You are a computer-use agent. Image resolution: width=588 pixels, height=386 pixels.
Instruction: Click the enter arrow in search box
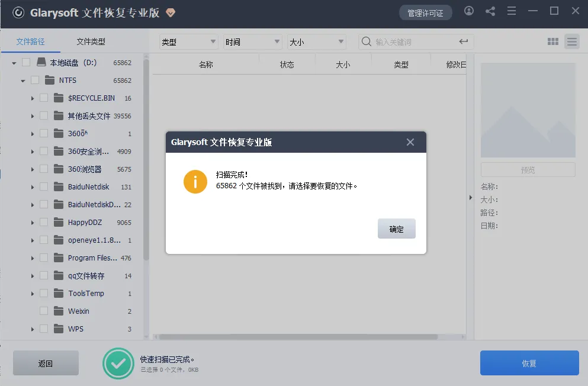[x=464, y=41]
